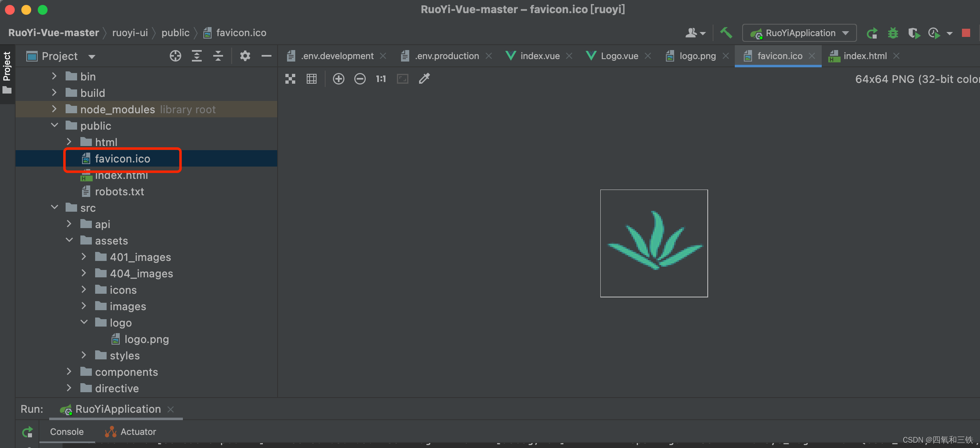
Task: Close the Logo.vue editor tab
Action: (x=648, y=56)
